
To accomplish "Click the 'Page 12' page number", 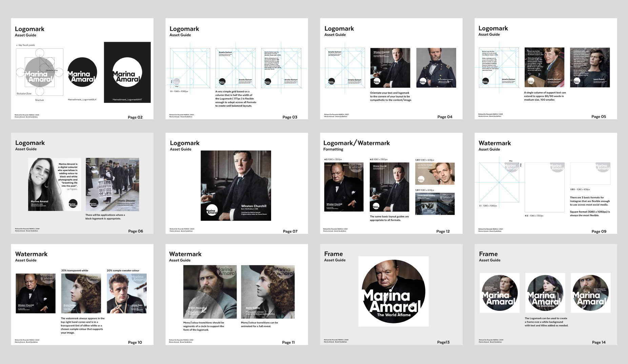I will (443, 231).
